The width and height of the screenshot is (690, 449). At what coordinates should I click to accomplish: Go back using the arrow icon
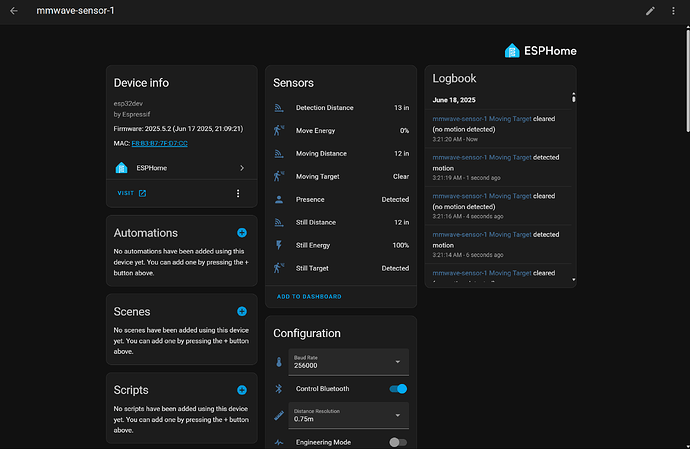coord(14,11)
